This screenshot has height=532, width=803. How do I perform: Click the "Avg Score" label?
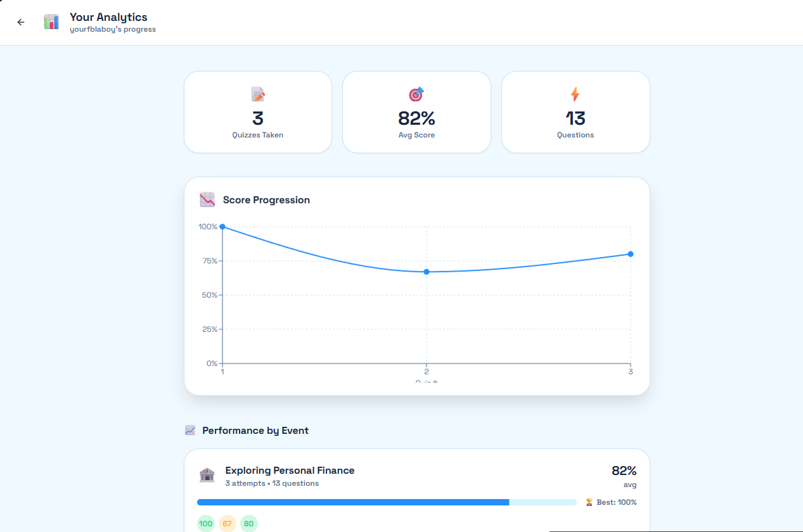416,135
